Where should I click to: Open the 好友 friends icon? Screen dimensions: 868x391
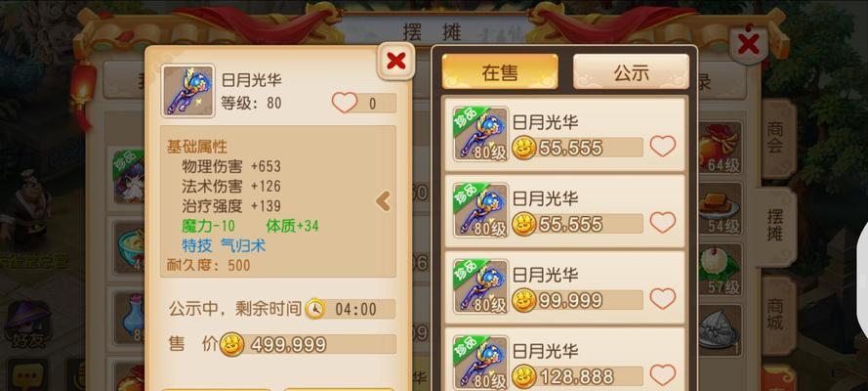coord(27,324)
